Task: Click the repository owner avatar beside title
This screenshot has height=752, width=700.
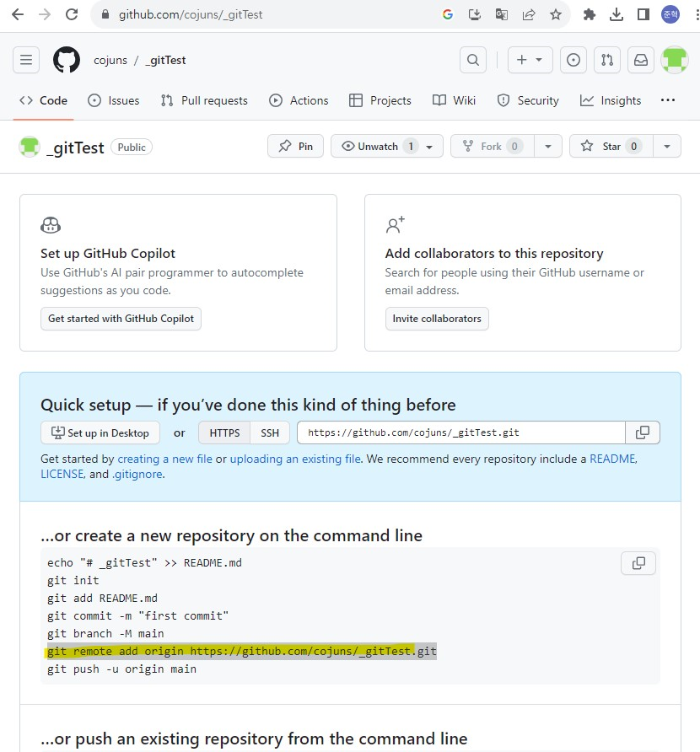Action: pyautogui.click(x=30, y=147)
